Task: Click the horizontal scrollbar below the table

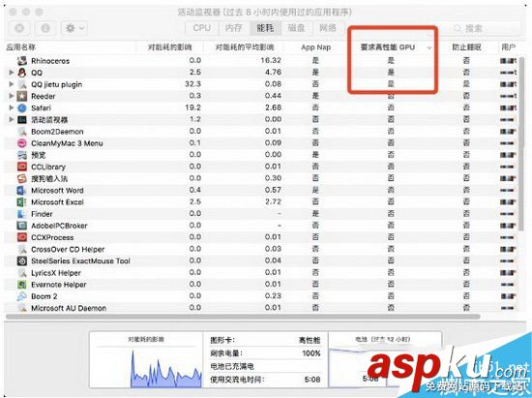Action: 243,317
